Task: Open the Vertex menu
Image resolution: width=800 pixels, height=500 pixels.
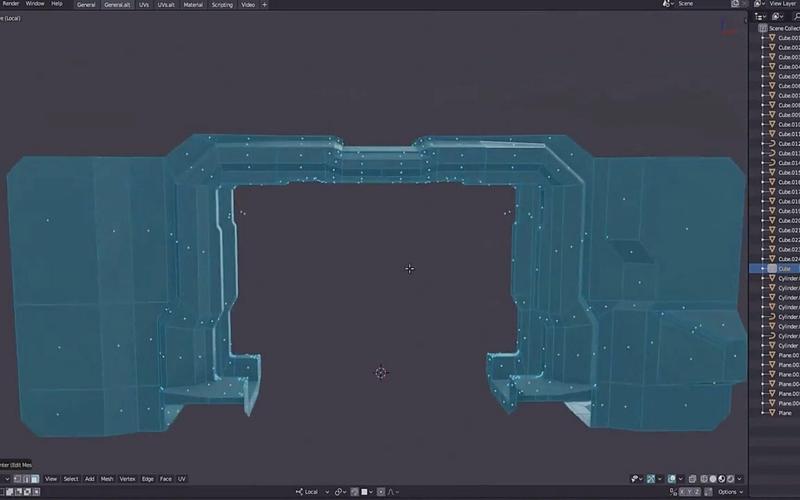Action: [x=128, y=479]
